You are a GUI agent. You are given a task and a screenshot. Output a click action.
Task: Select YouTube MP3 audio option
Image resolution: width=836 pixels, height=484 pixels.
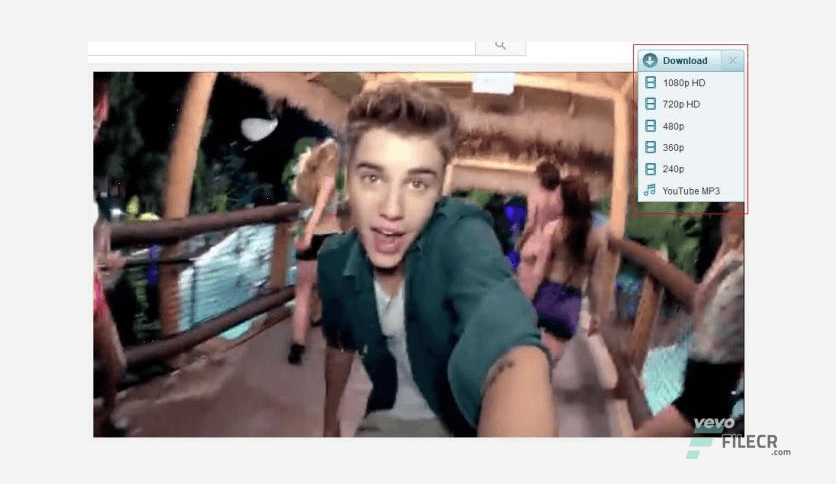691,191
